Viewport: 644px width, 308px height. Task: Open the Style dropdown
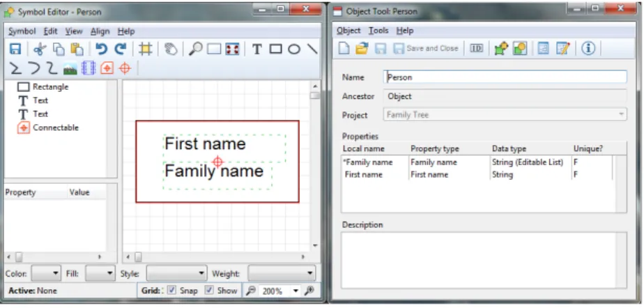pyautogui.click(x=176, y=273)
